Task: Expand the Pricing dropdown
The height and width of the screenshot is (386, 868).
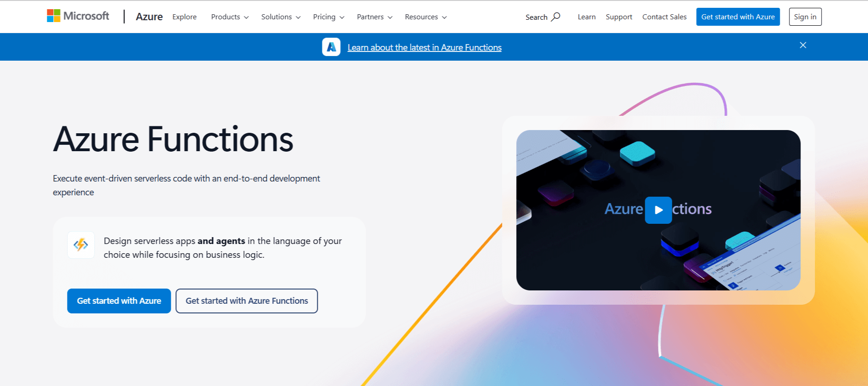Action: tap(328, 17)
